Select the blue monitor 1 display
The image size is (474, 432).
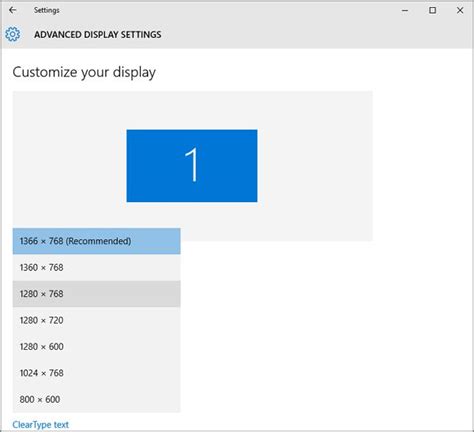coord(192,166)
